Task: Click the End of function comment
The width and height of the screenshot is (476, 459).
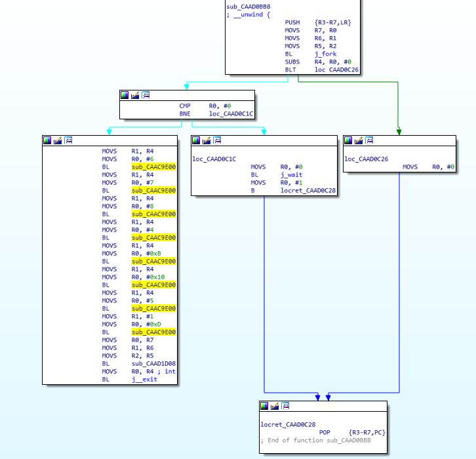Action: tap(316, 441)
